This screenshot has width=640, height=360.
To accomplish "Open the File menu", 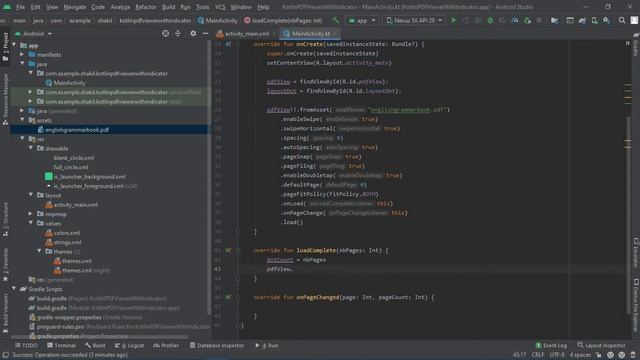I will point(20,7).
